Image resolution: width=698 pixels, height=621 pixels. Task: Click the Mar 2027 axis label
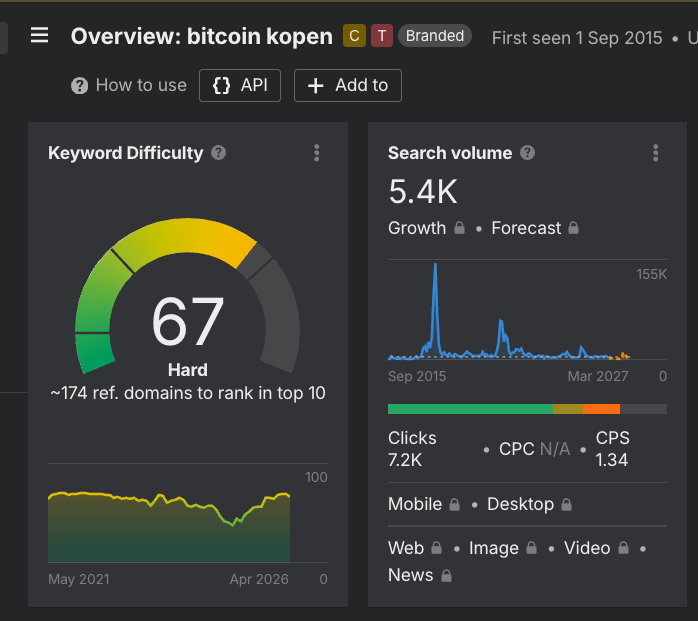point(598,376)
